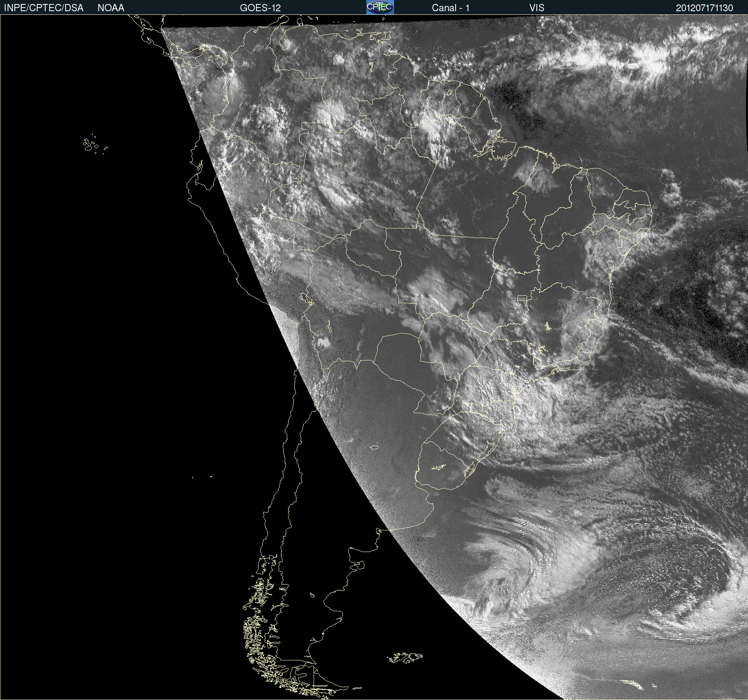This screenshot has width=748, height=700.
Task: Click the INPE/CPTEC/DSA header text
Action: point(44,8)
